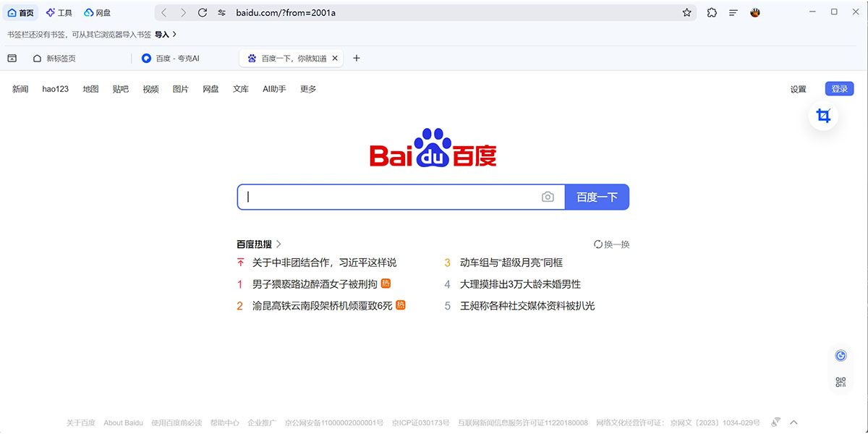Open the 企业推广 footer link
This screenshot has height=434, width=868.
coord(262,422)
